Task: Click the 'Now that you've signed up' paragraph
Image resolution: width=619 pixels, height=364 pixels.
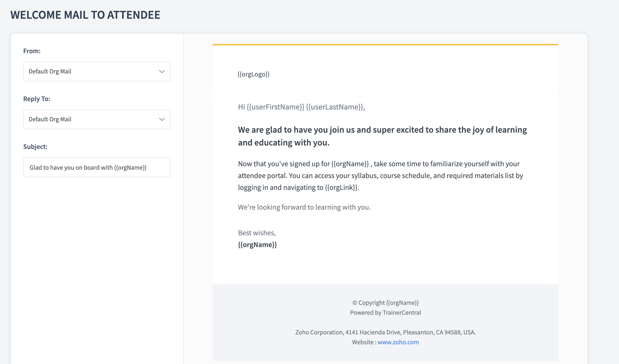Action: click(380, 176)
